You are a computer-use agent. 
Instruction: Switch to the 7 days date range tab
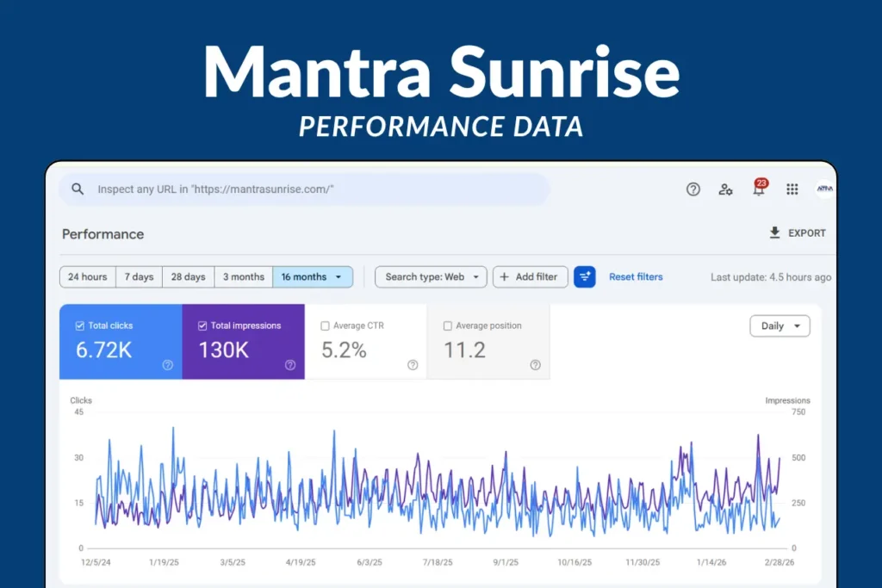point(139,276)
